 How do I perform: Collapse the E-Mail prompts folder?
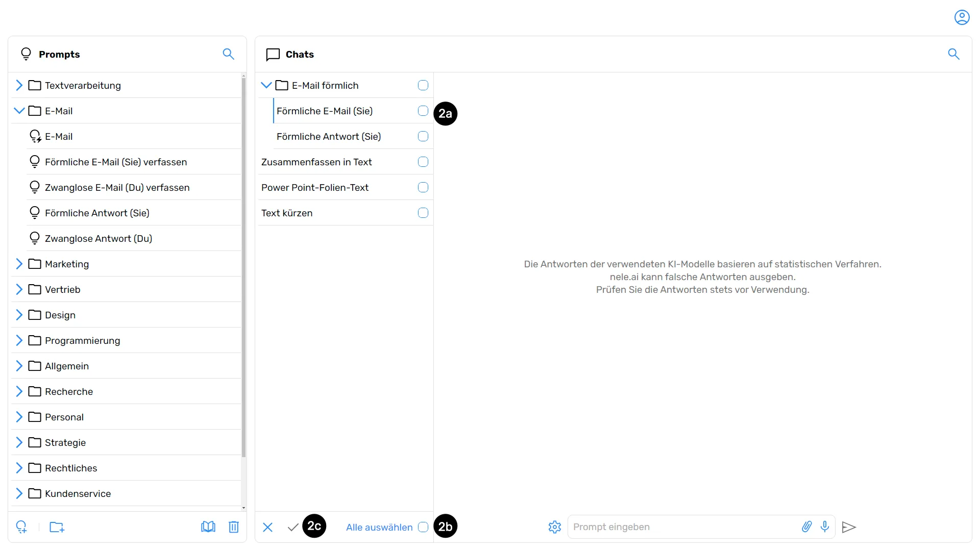coord(19,111)
